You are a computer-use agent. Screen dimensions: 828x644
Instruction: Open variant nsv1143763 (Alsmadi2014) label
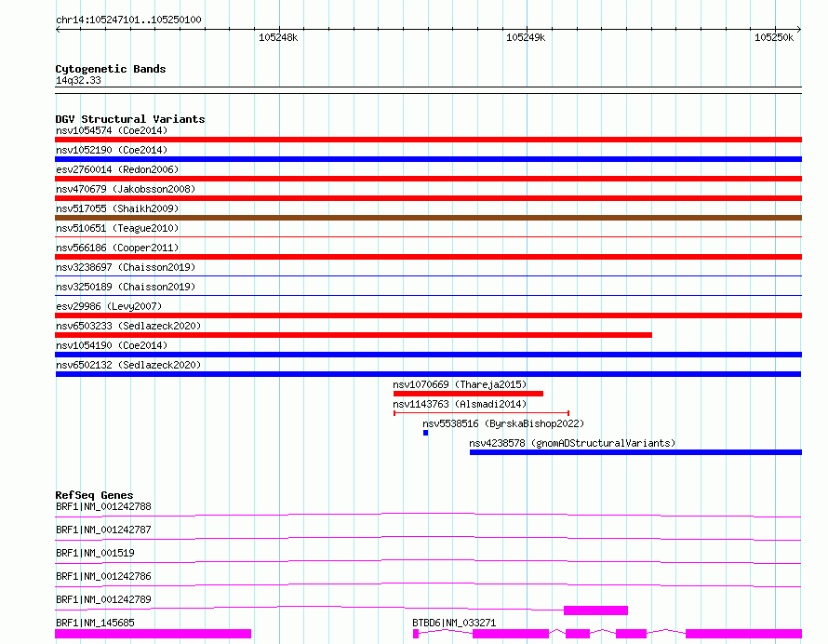[x=460, y=404]
